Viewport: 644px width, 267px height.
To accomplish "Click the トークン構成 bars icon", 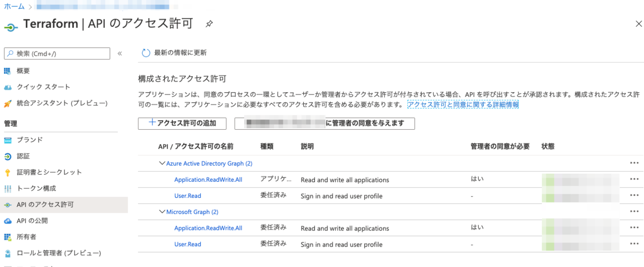I will [8, 189].
